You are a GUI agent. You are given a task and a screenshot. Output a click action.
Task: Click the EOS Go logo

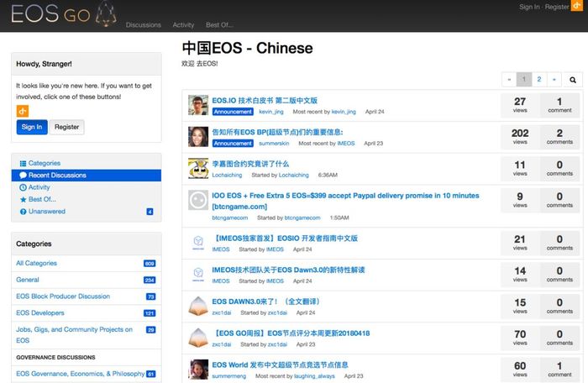coord(64,14)
